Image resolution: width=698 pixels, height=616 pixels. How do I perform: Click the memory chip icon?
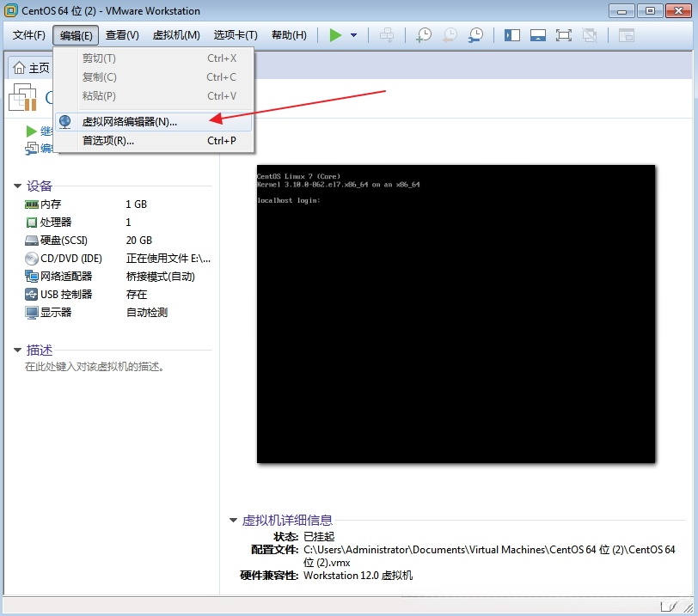(31, 204)
